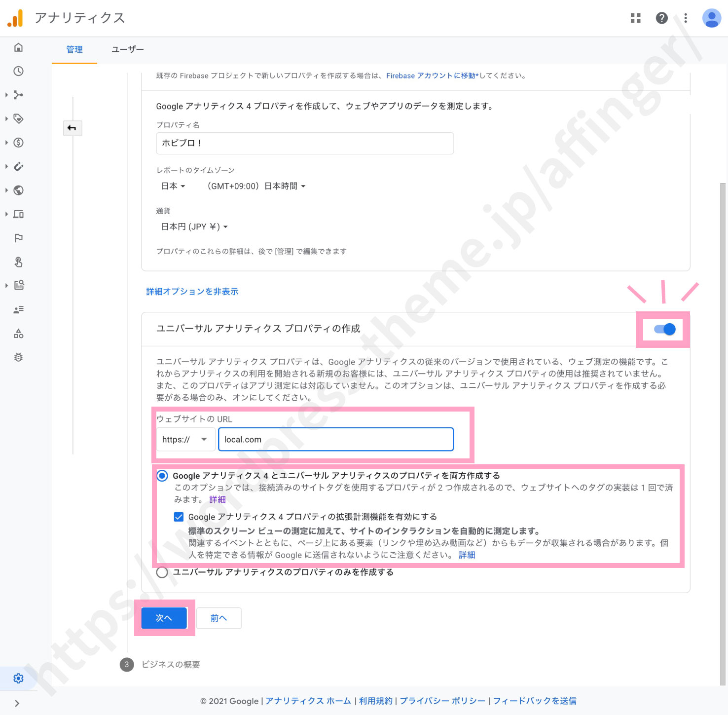Expand the Acquisition sidebar section arrow

pos(6,95)
